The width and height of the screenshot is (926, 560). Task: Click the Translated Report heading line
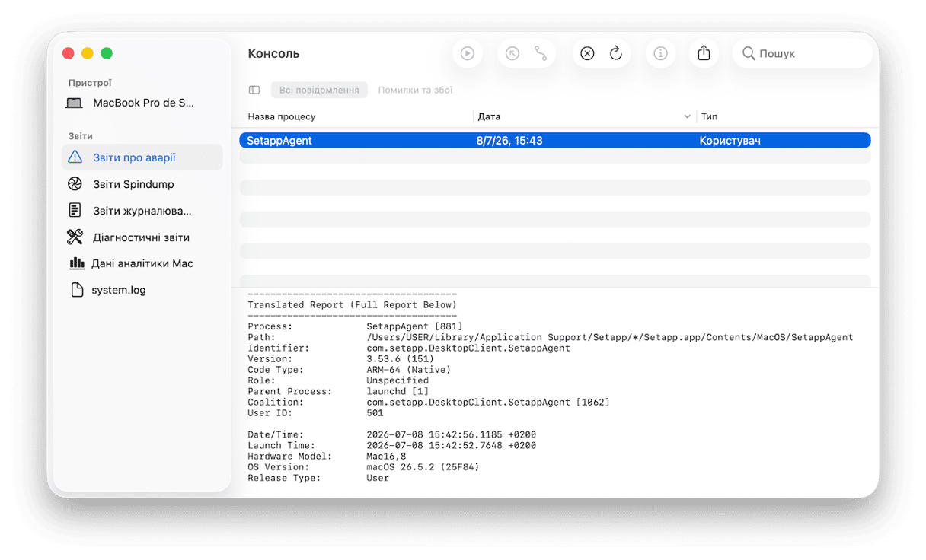[352, 305]
